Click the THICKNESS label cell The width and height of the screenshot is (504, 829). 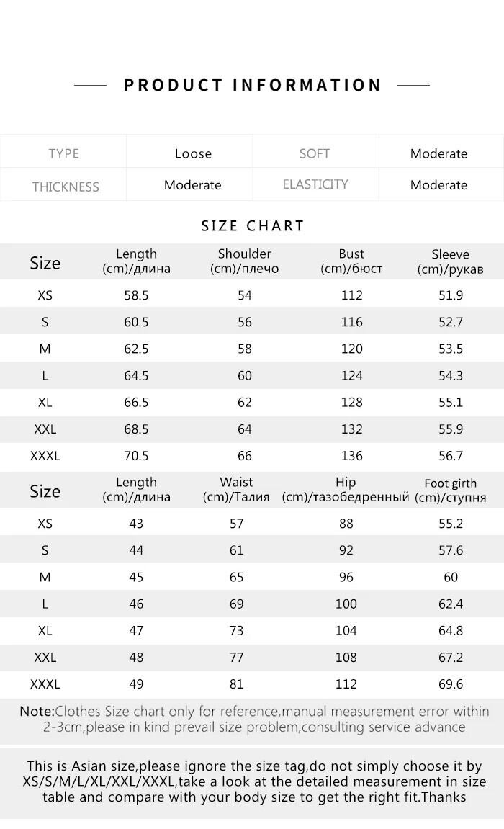click(65, 186)
